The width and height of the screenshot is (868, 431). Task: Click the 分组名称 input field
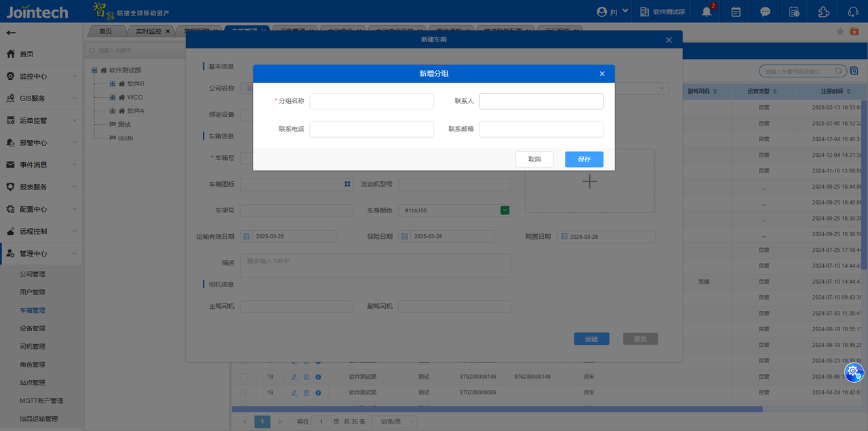371,101
